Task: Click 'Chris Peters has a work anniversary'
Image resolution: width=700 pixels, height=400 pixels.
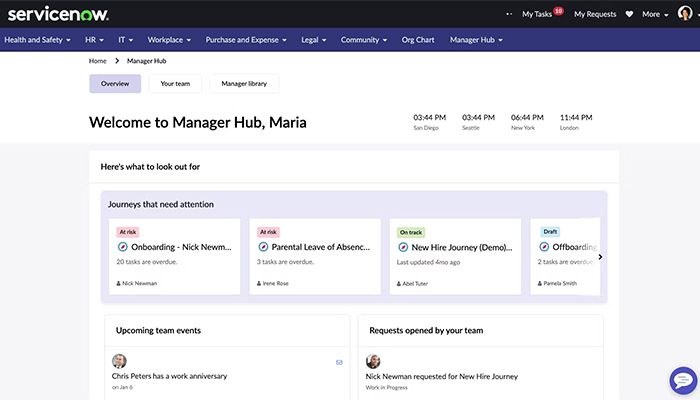Action: point(169,376)
